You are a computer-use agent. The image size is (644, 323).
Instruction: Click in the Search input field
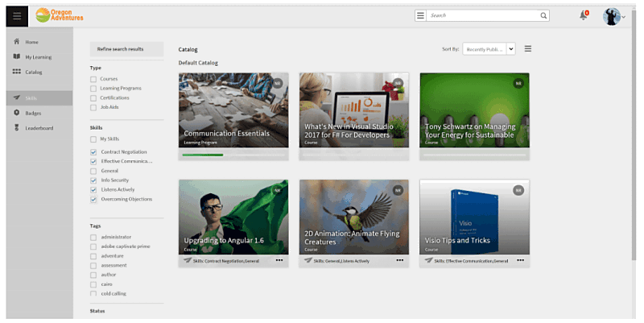482,15
